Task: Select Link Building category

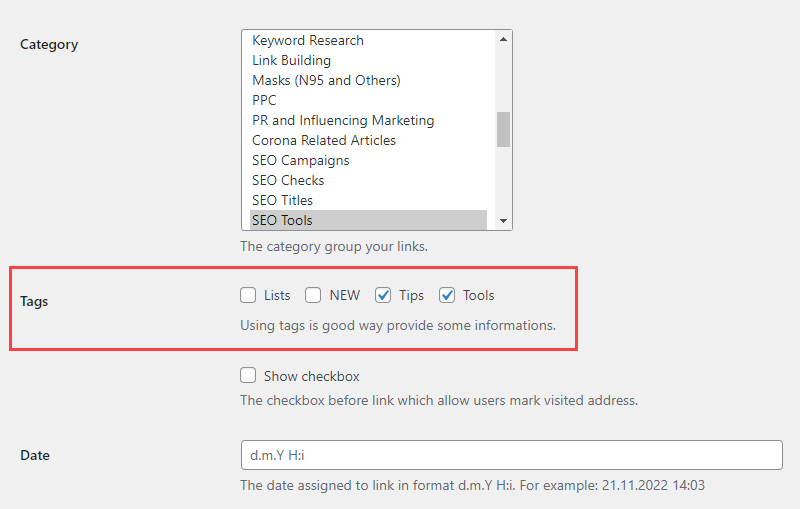Action: click(x=291, y=61)
